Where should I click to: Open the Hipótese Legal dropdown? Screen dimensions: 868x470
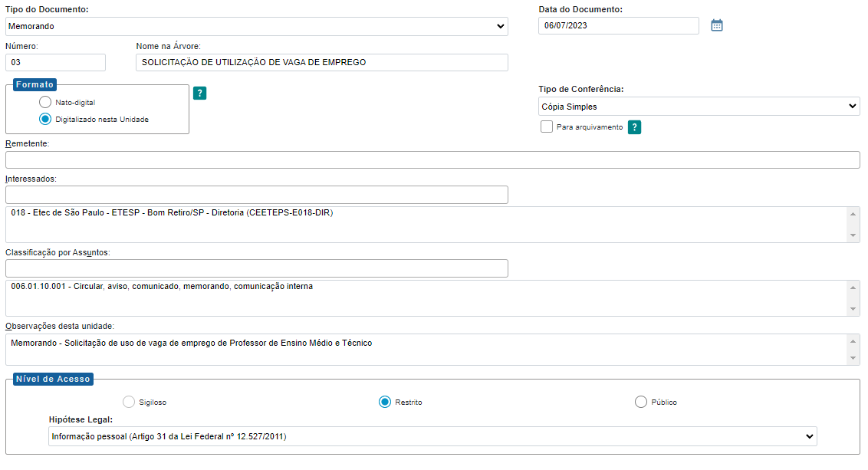(432, 436)
